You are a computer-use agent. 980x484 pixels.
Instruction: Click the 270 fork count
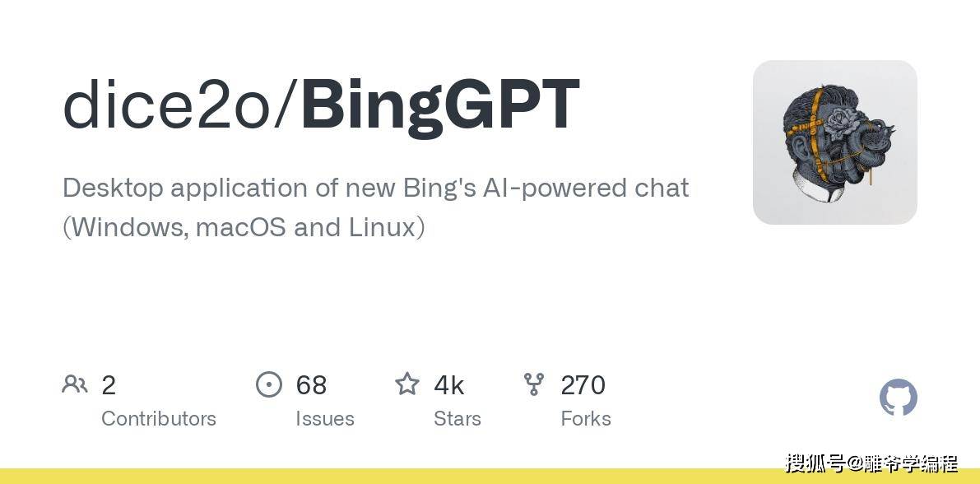[583, 385]
